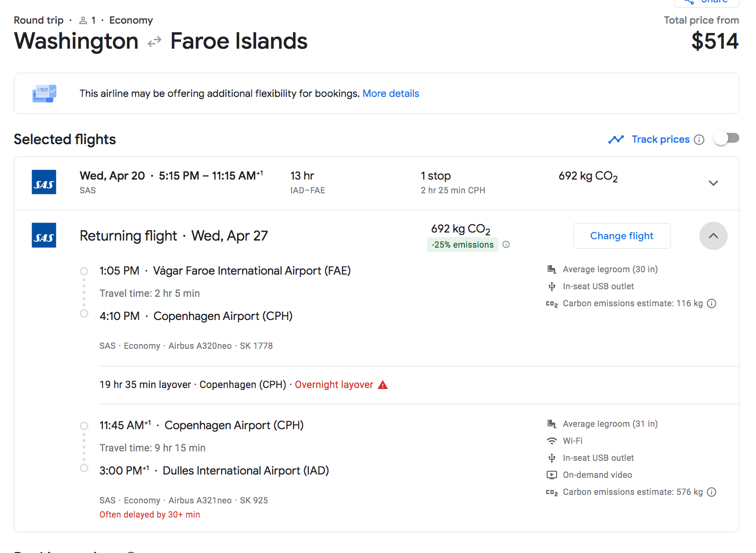Viewport: 756px width, 553px height.
Task: Expand the Wed, Apr 20 departing flight details
Action: [713, 183]
